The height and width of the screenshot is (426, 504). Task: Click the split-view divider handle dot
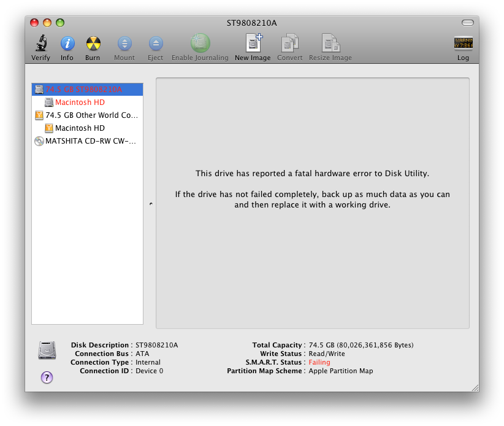click(x=151, y=204)
